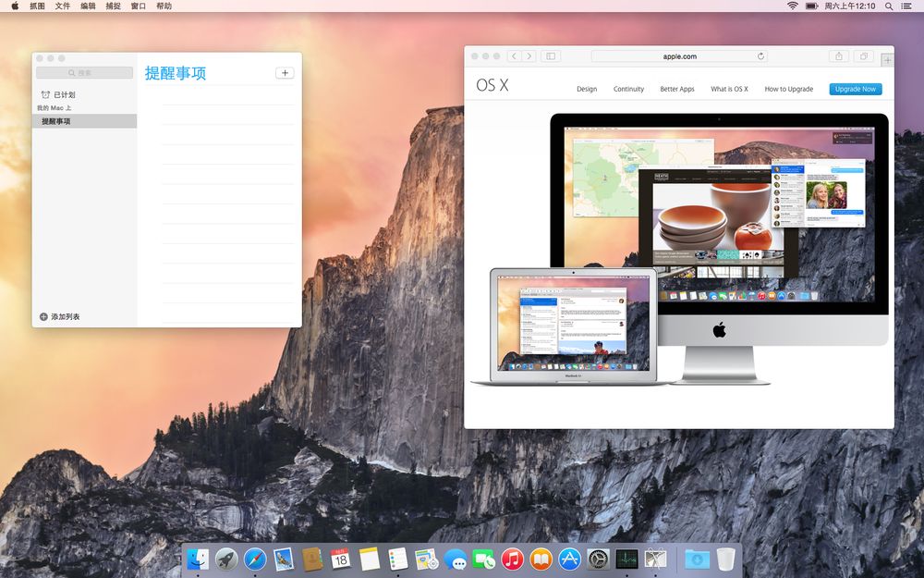Screen dimensions: 924x578
Task: Open the Mail stamp icon in the Dock
Action: [x=284, y=560]
